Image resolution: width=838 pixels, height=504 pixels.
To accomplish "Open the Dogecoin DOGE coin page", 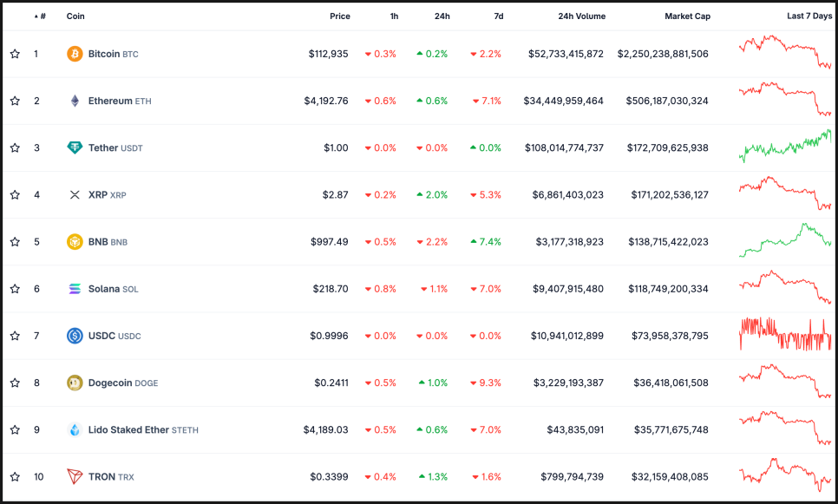I will coord(123,383).
